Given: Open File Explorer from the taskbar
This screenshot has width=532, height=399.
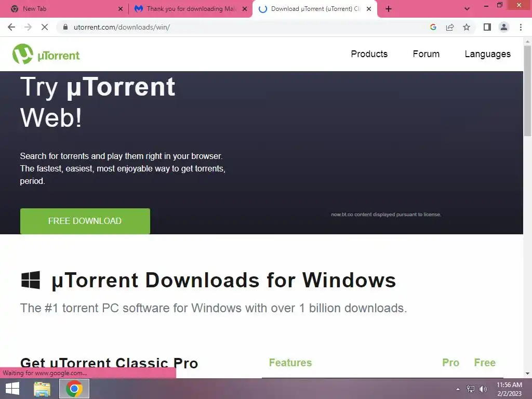Looking at the screenshot, I should click(x=42, y=389).
